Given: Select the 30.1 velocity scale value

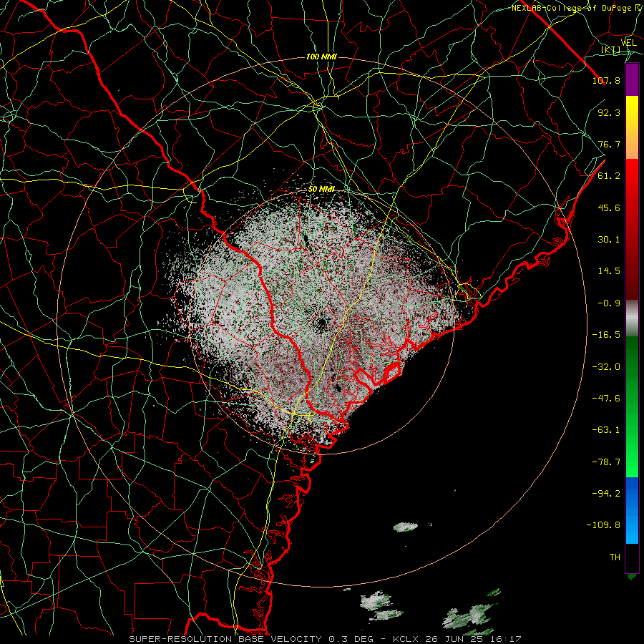Looking at the screenshot, I should pos(609,240).
